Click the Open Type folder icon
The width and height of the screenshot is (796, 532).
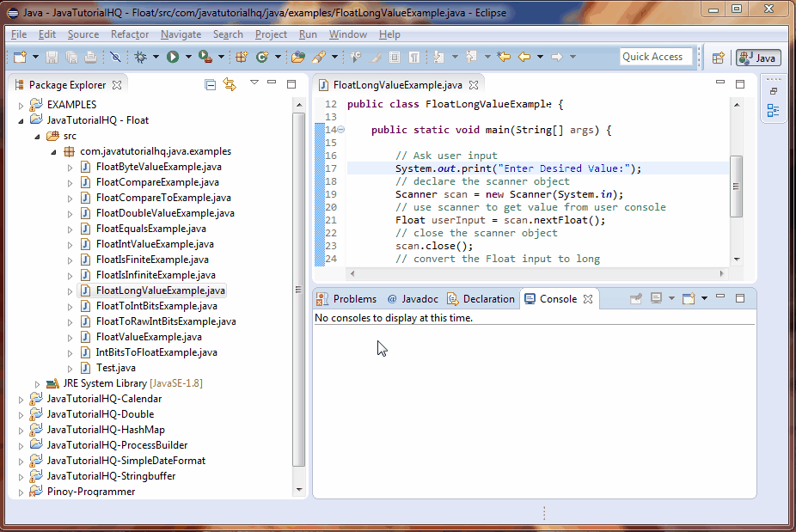[x=298, y=57]
